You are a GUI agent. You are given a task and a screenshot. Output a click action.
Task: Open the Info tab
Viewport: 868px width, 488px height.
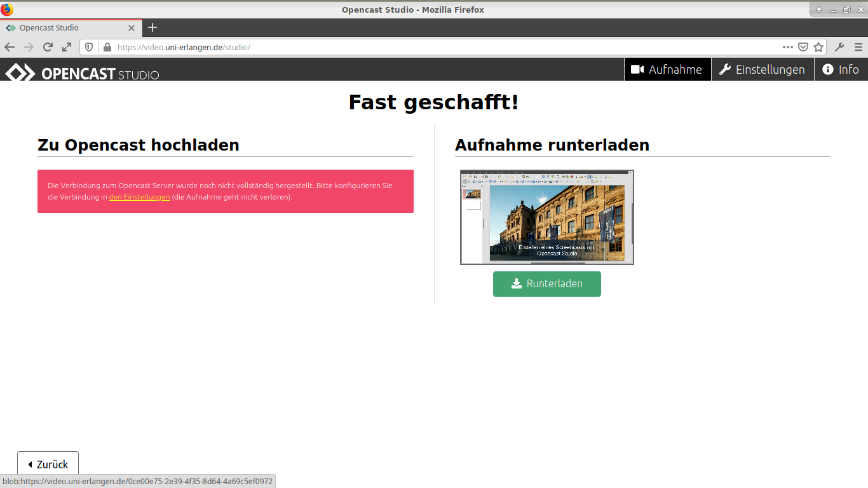840,69
